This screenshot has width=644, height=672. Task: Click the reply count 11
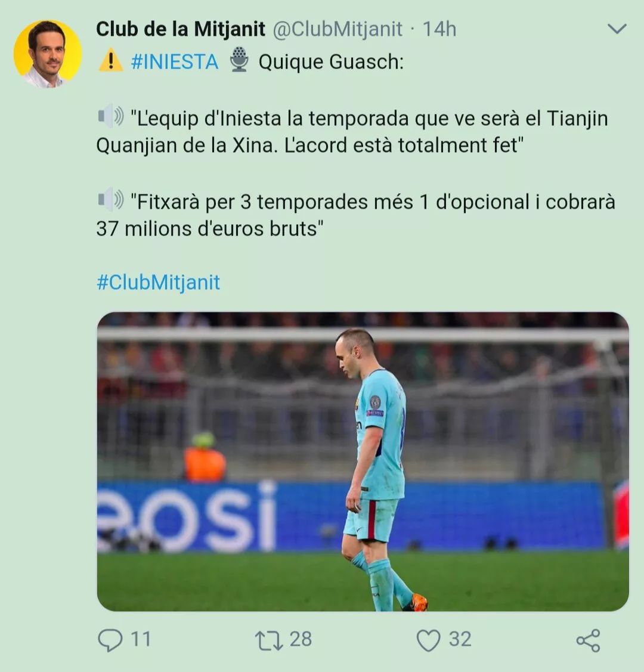point(141,639)
